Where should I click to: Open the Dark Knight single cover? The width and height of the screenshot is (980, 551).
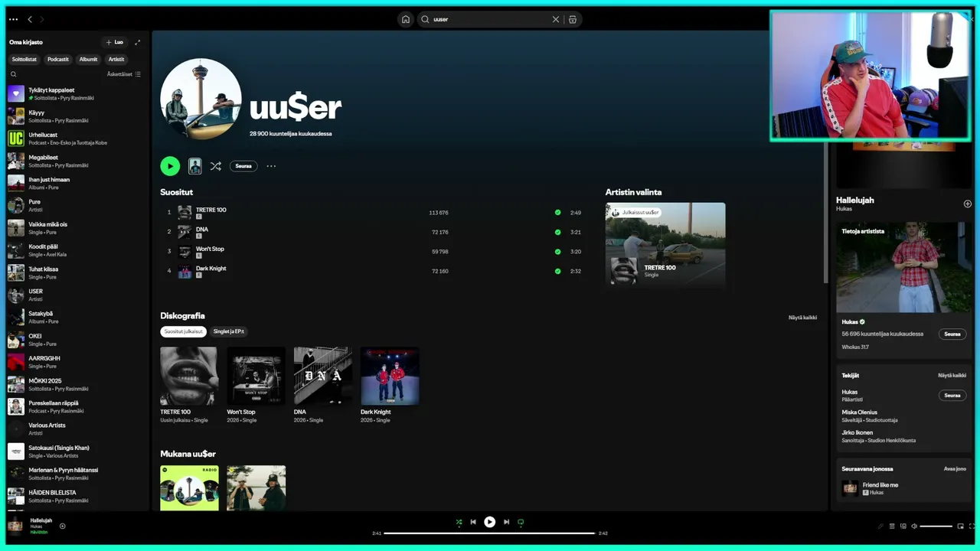point(390,376)
